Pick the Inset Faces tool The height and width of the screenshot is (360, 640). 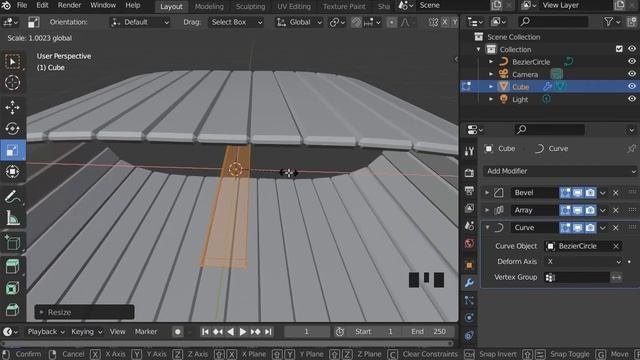(12, 289)
